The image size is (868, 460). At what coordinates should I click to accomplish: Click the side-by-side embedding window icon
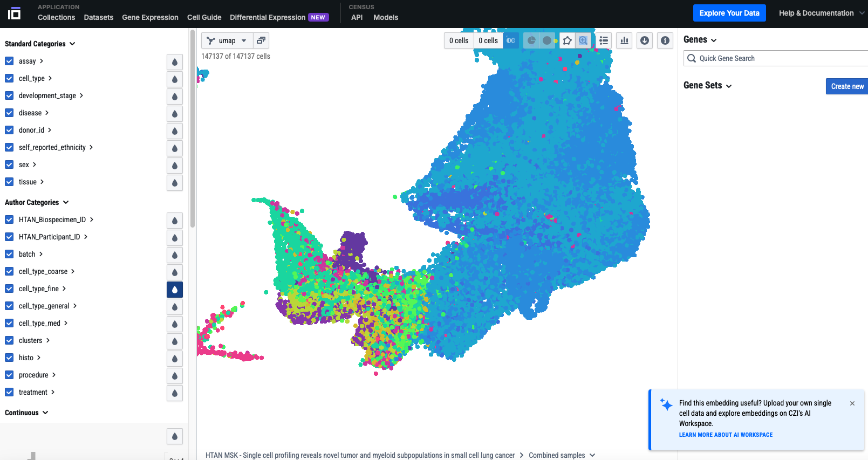[x=261, y=40]
